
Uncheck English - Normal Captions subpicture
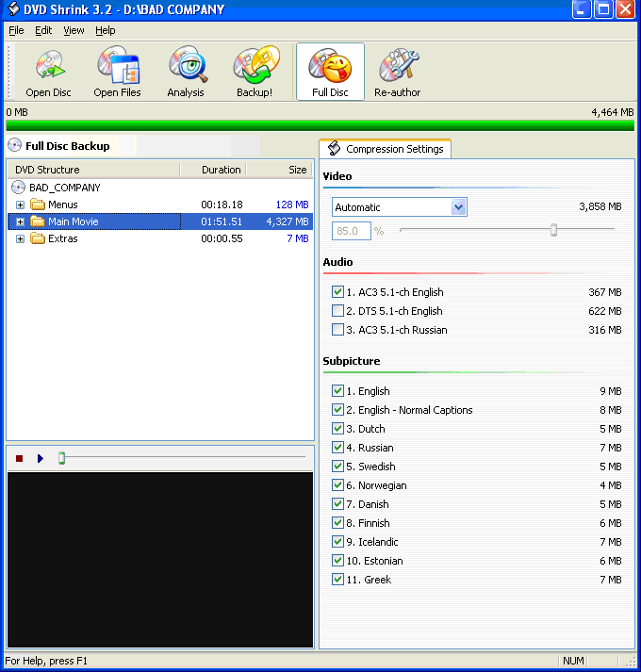pyautogui.click(x=337, y=410)
